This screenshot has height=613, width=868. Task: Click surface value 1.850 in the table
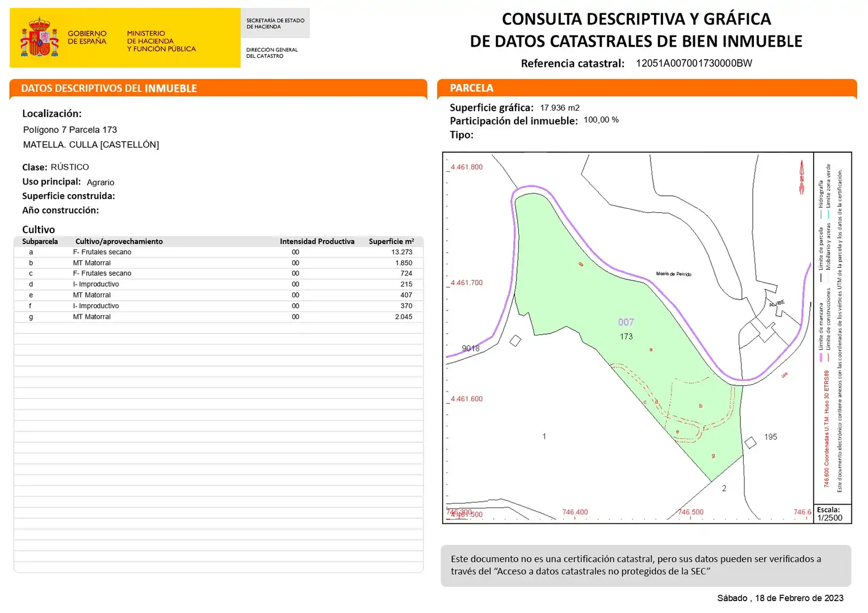pyautogui.click(x=404, y=263)
